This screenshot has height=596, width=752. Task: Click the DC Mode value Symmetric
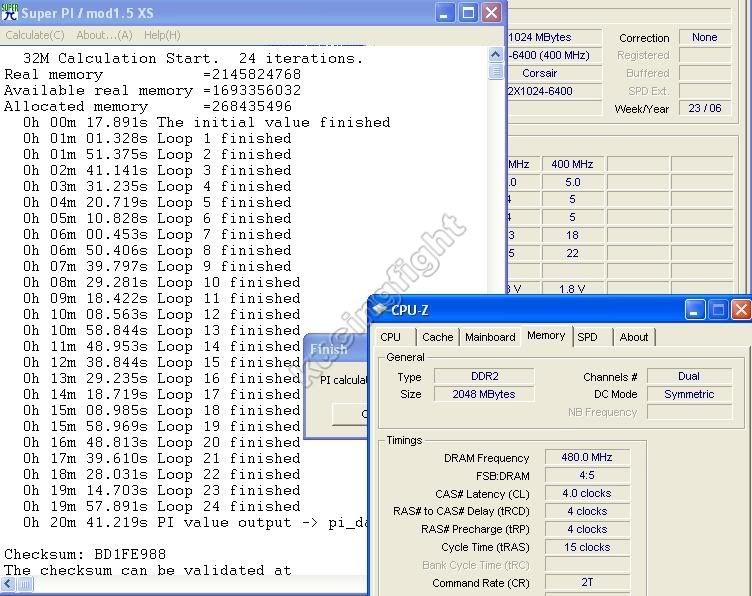(x=689, y=394)
